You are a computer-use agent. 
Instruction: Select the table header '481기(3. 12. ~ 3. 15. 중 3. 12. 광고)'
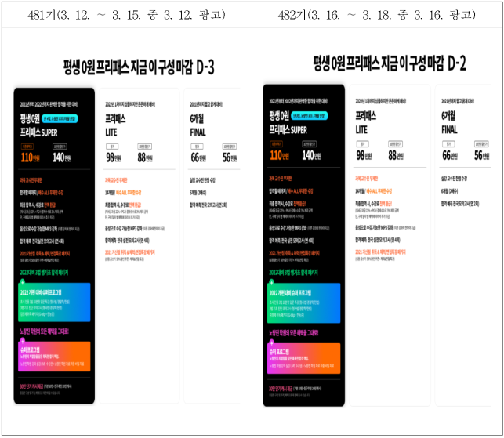[x=127, y=15]
